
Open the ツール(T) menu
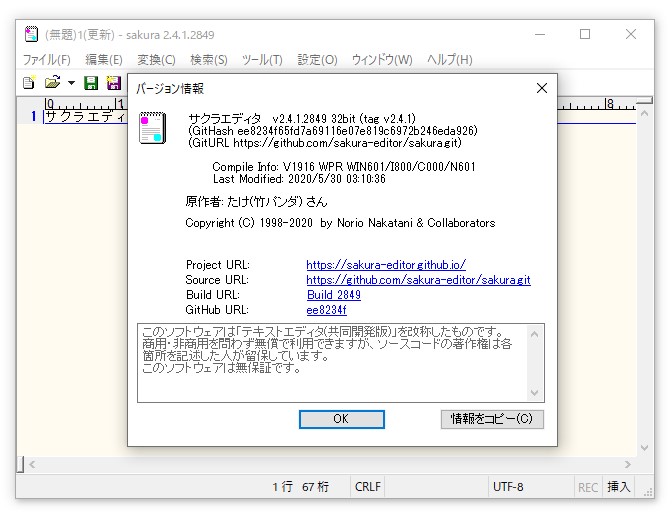tap(262, 60)
